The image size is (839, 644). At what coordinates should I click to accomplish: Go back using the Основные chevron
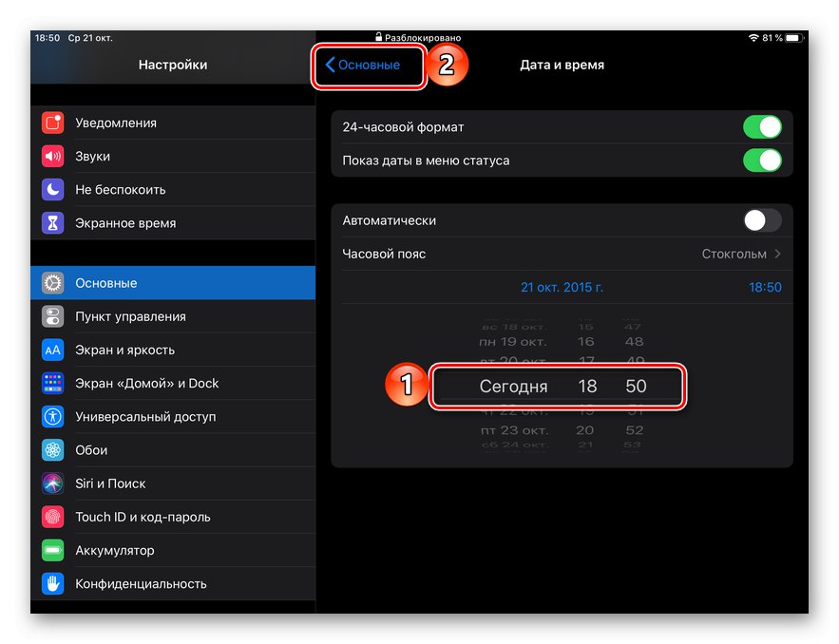(x=363, y=66)
